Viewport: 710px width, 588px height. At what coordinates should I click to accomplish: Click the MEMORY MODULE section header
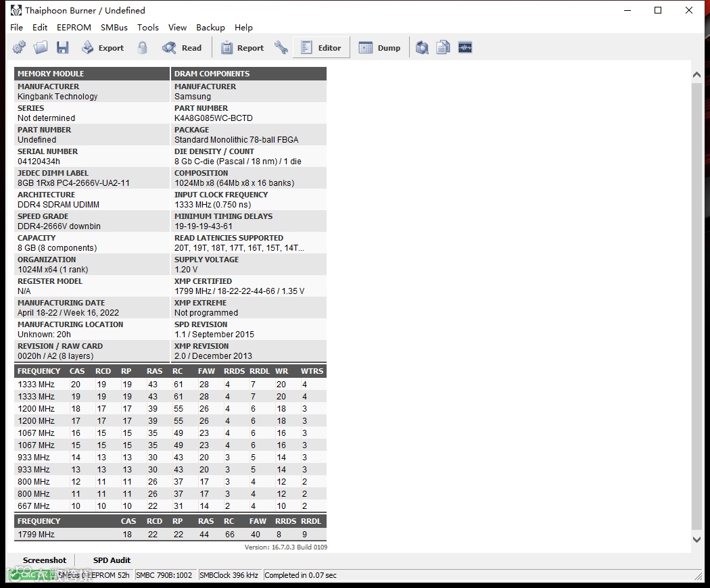tap(92, 74)
